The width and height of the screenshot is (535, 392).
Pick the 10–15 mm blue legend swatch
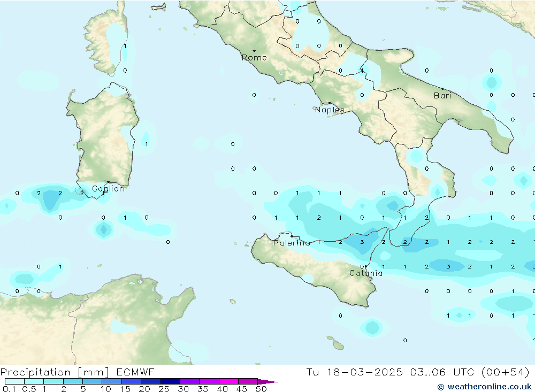[x=112, y=381]
